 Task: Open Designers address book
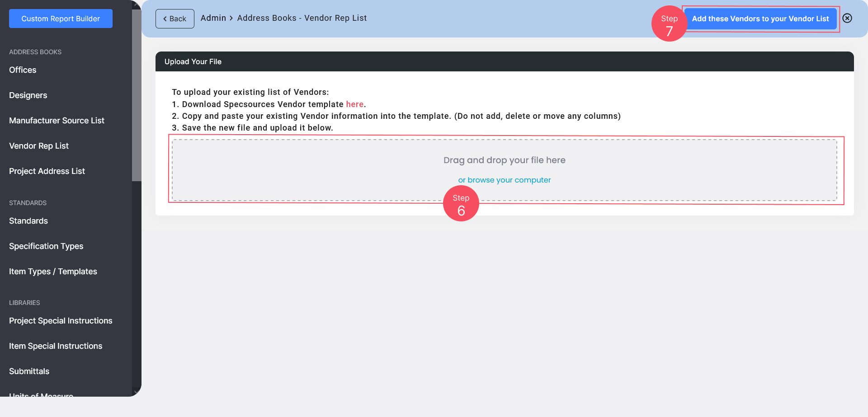[28, 95]
